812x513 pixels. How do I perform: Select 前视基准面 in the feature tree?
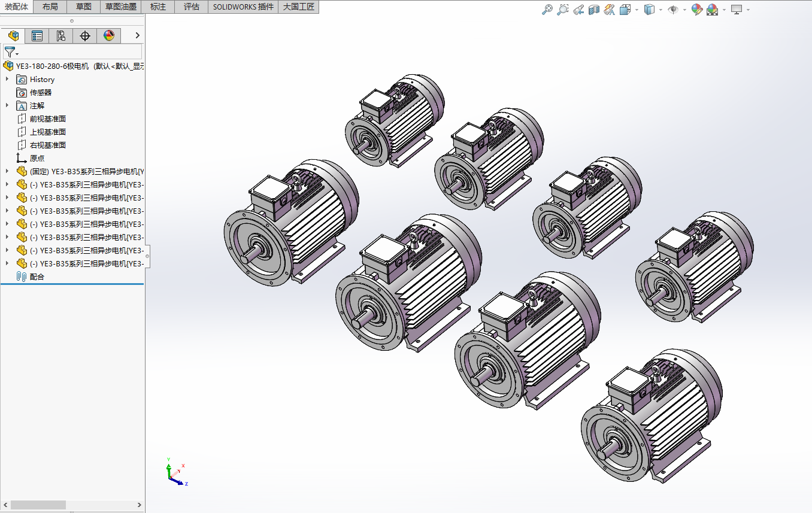pyautogui.click(x=48, y=119)
